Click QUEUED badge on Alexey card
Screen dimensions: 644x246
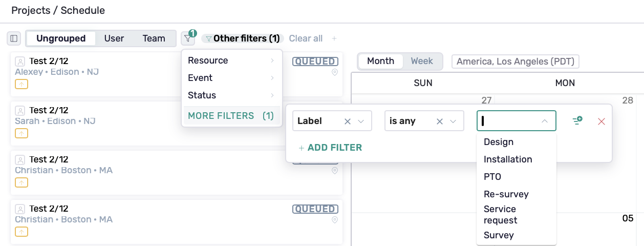(x=315, y=61)
